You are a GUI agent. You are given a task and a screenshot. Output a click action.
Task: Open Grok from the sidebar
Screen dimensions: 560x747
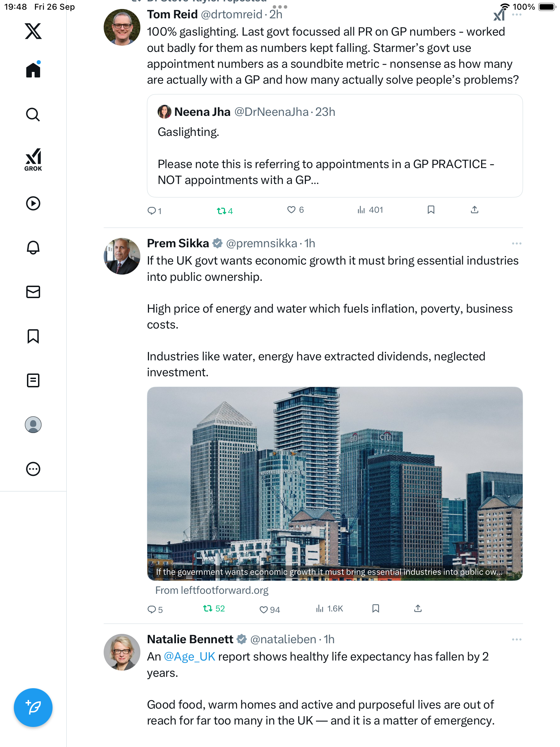point(33,159)
